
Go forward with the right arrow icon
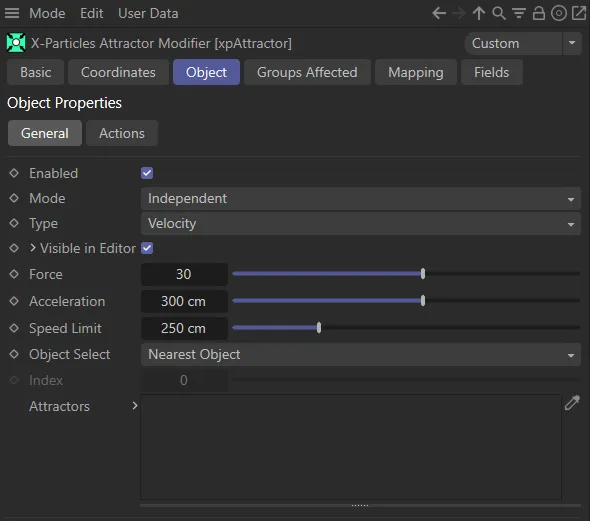(x=459, y=14)
